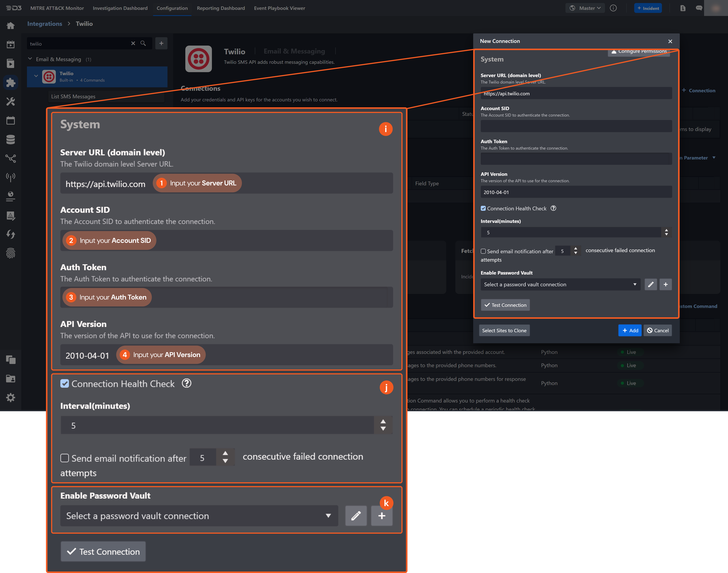Click the home icon in the left sidebar
The height and width of the screenshot is (573, 728).
[10, 25]
